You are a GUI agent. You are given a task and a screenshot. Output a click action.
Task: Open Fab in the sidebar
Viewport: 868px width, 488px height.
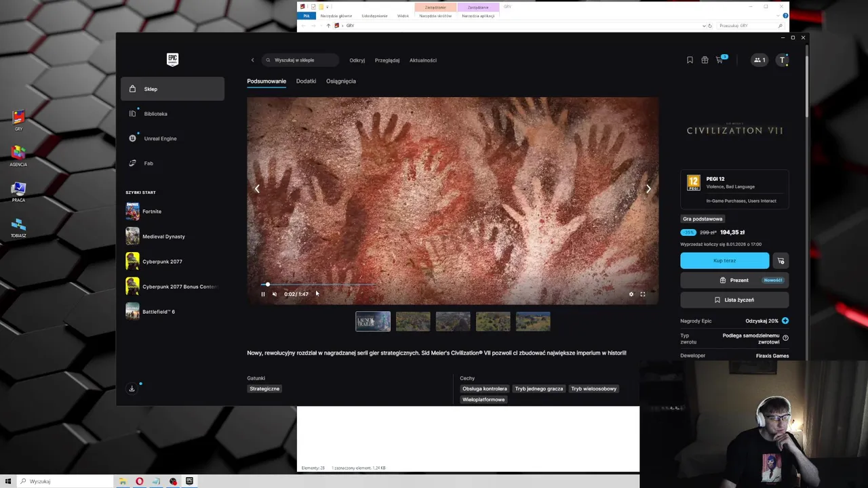click(x=172, y=163)
